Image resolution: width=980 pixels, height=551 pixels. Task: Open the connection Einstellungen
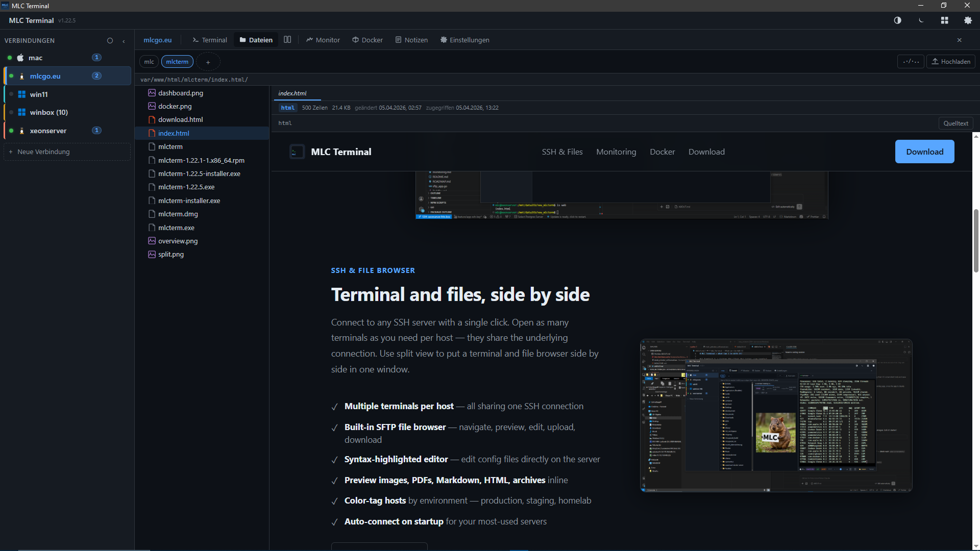[464, 40]
